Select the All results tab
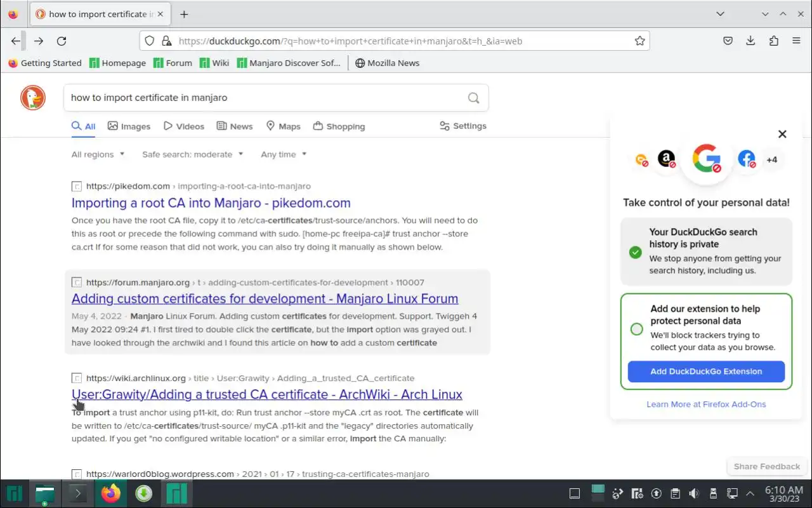This screenshot has height=508, width=812. pos(83,126)
